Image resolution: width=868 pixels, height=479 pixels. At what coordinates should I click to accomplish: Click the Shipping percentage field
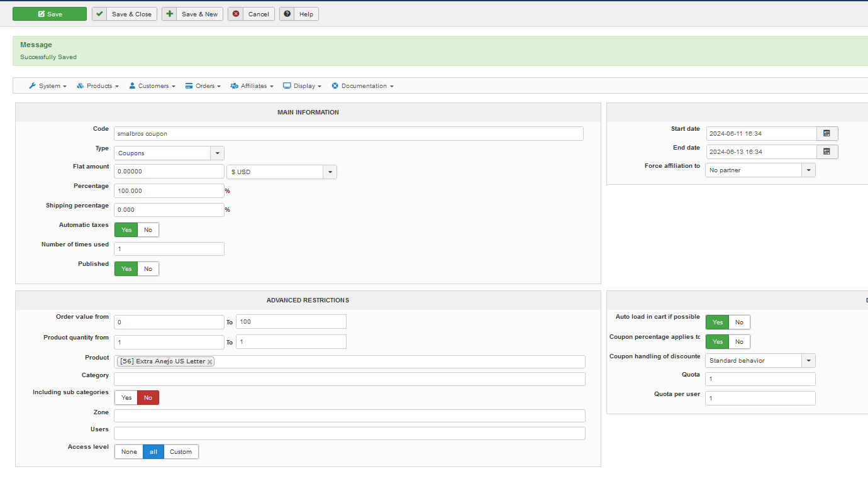tap(169, 210)
